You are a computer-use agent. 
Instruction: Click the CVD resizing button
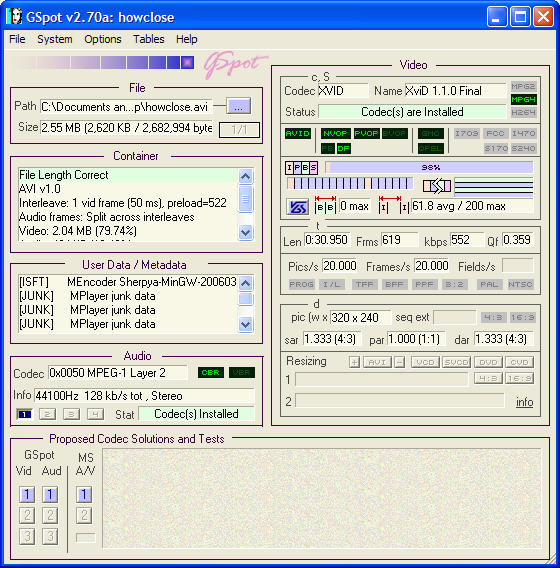(519, 362)
